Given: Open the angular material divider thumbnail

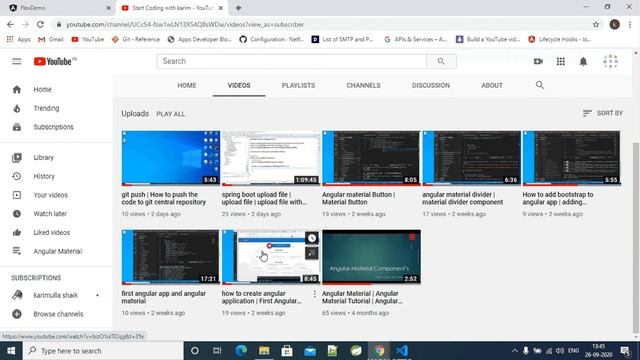Looking at the screenshot, I should point(471,158).
